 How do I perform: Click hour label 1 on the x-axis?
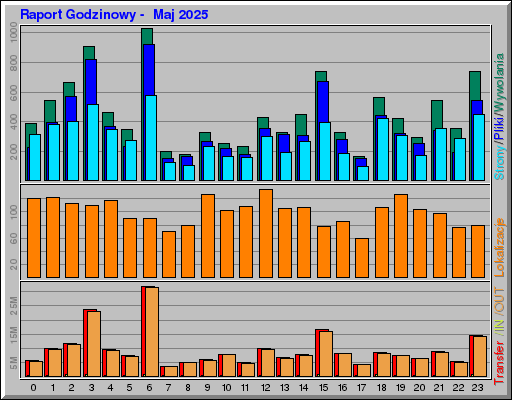(53, 388)
